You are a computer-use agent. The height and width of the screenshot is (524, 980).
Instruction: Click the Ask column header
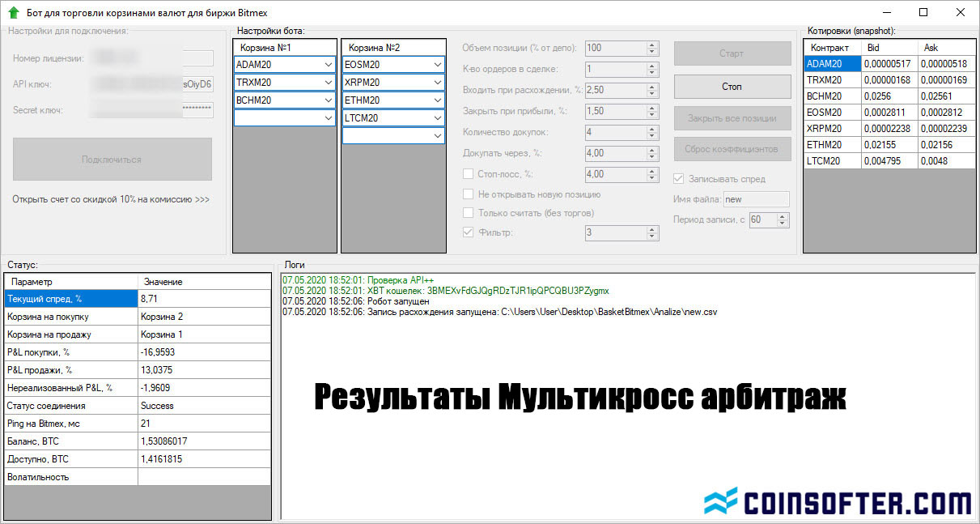click(x=945, y=48)
